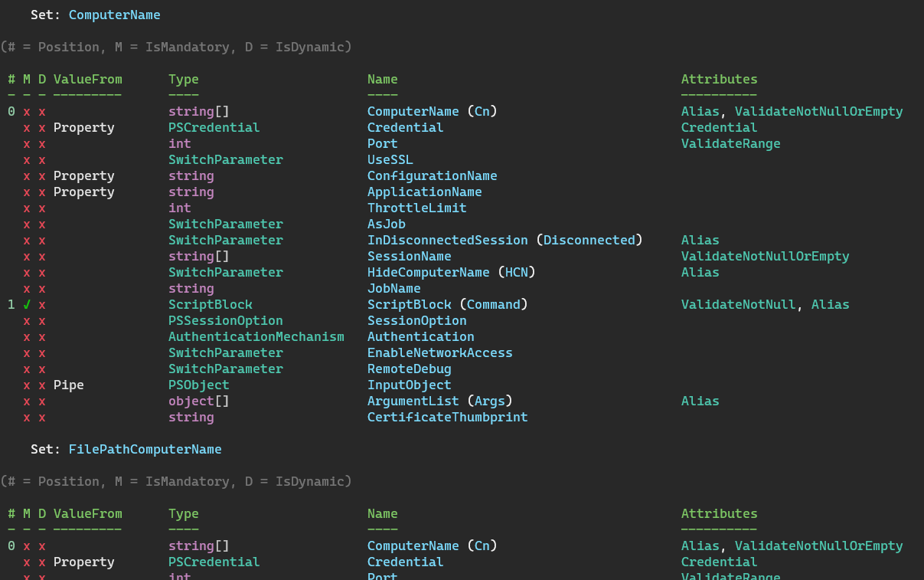Click the "string" type in JobName row
This screenshot has width=924, height=580.
pos(191,288)
